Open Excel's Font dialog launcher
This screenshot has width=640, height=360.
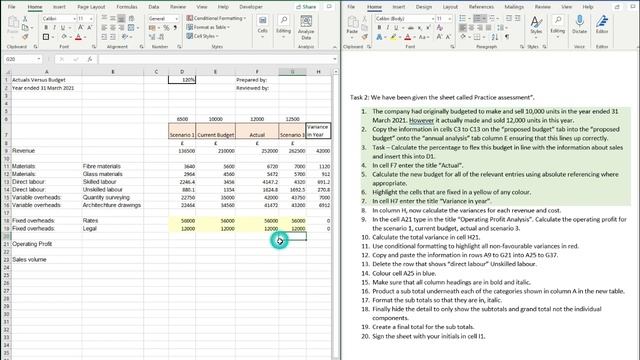click(x=94, y=47)
